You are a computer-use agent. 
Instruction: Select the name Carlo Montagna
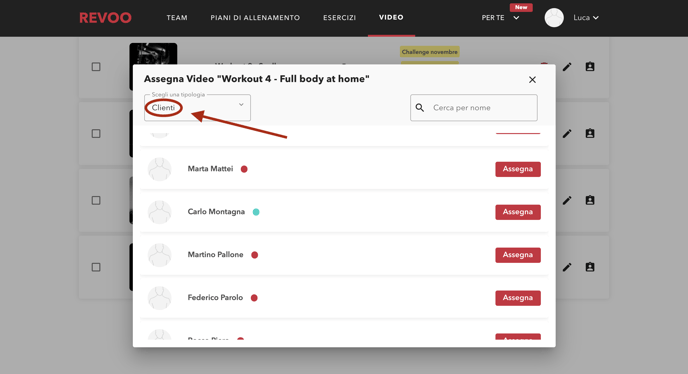[216, 212]
